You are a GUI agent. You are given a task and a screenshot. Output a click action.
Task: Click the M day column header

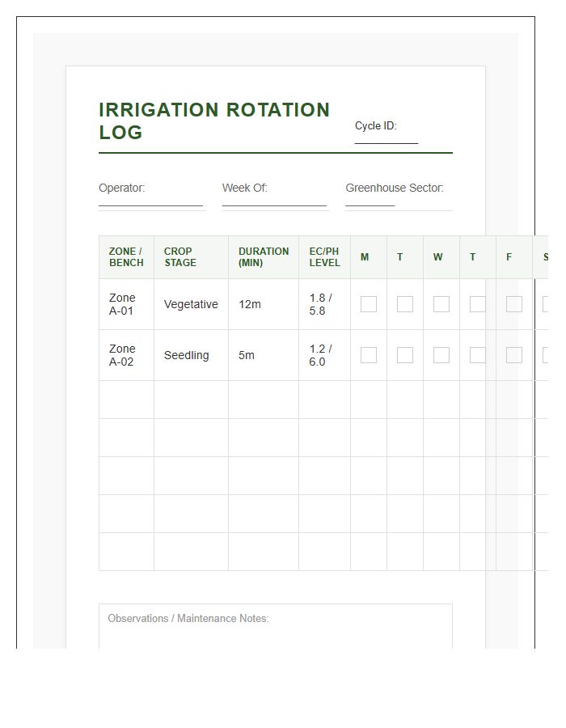pyautogui.click(x=369, y=256)
